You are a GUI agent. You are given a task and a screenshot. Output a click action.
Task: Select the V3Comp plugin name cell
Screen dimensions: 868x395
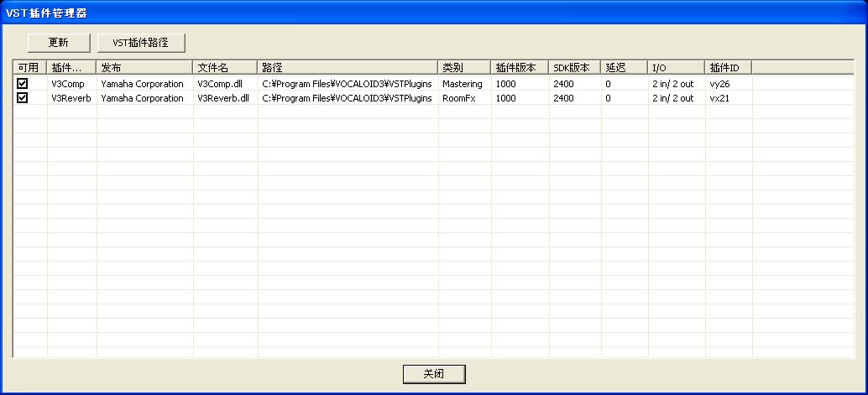point(67,84)
